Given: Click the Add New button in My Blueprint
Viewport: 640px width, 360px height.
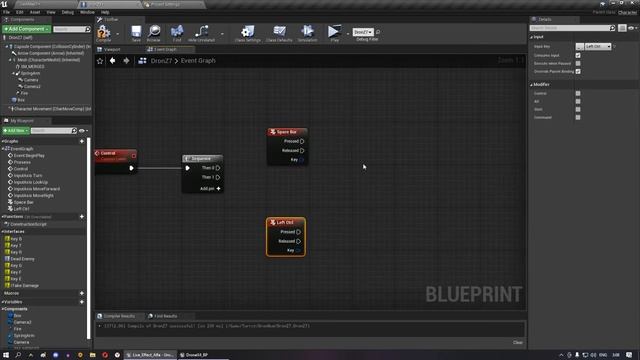Looking at the screenshot, I should click(x=16, y=131).
